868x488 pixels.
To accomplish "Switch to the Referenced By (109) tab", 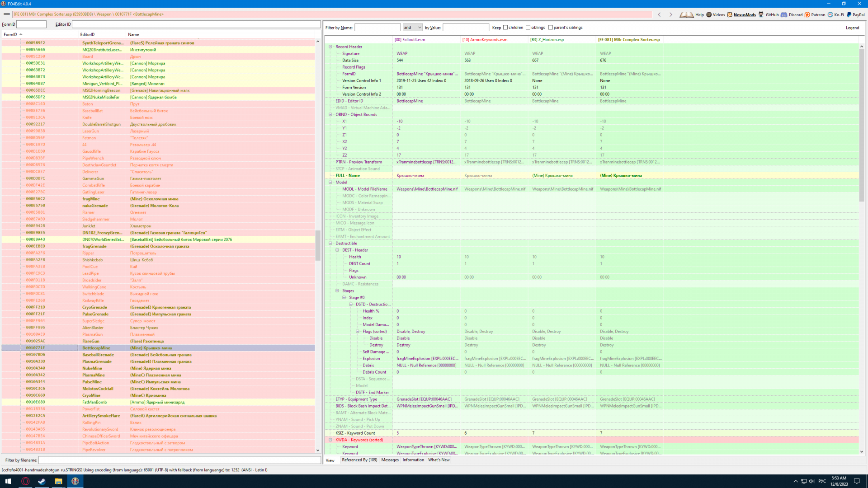I will click(359, 460).
